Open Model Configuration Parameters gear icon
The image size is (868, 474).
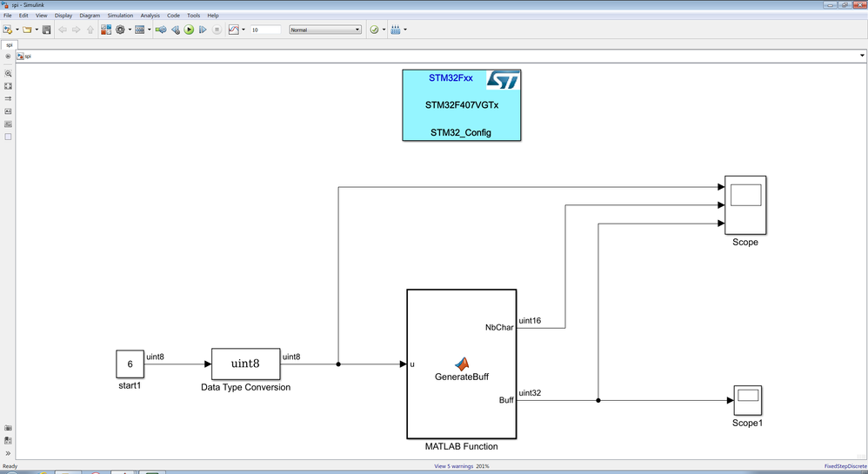(120, 30)
